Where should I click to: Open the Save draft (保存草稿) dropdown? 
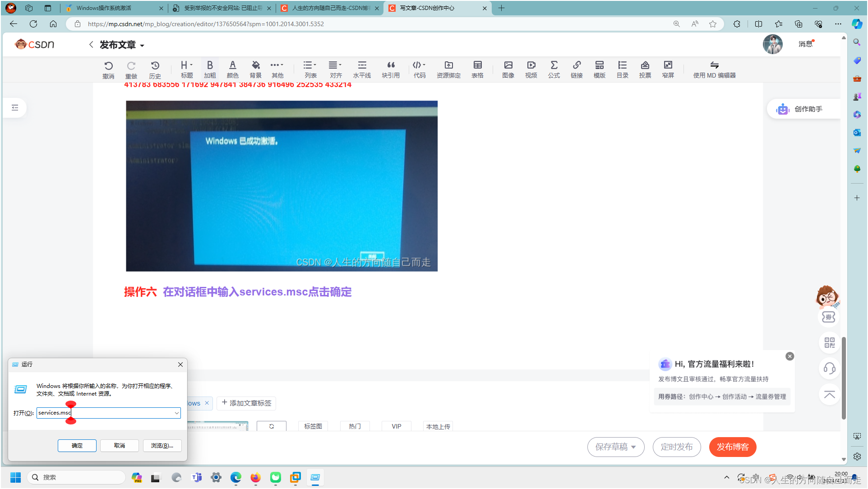coord(616,447)
